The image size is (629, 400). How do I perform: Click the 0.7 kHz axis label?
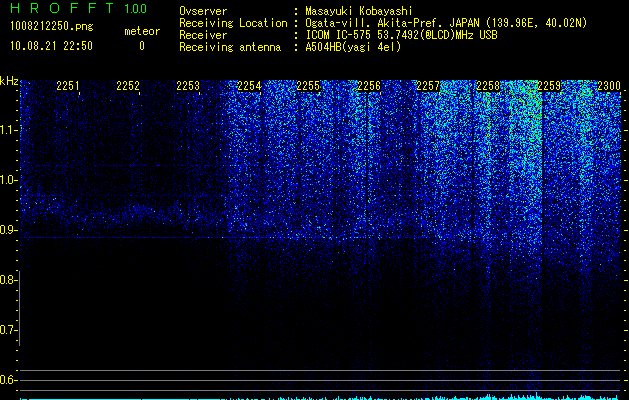click(x=8, y=330)
